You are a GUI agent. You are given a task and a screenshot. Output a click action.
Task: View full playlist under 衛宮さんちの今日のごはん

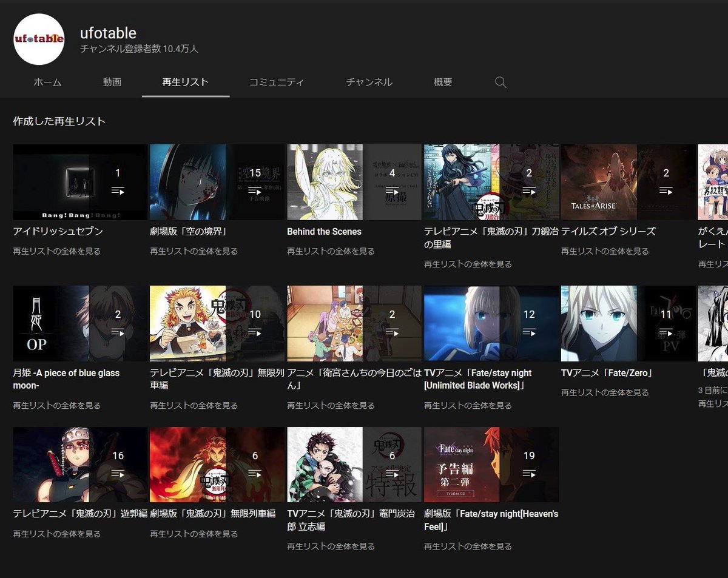[331, 405]
